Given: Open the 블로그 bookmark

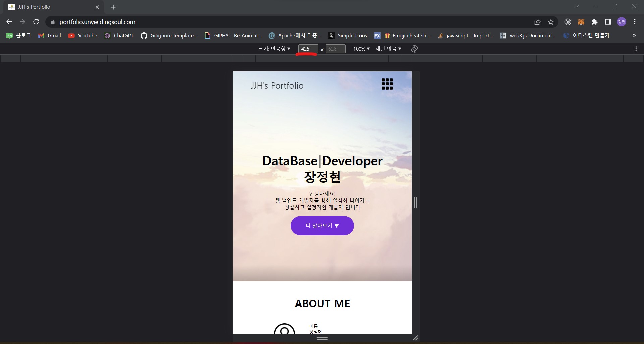Looking at the screenshot, I should 18,36.
